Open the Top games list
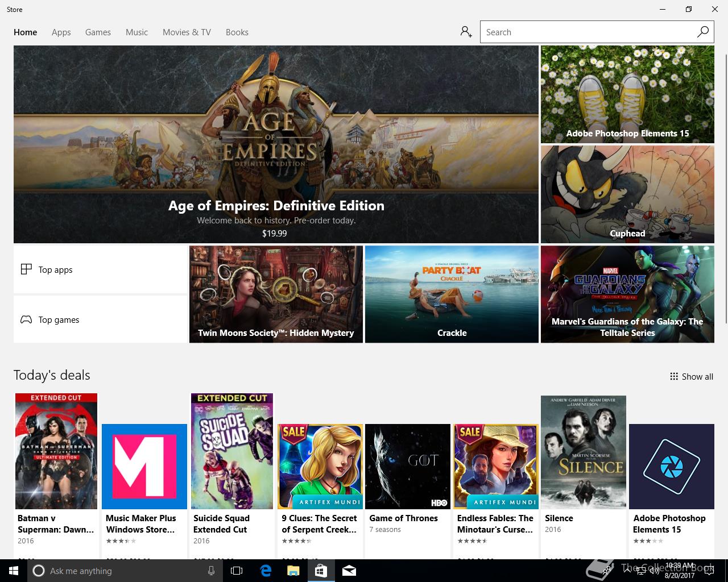 100,319
